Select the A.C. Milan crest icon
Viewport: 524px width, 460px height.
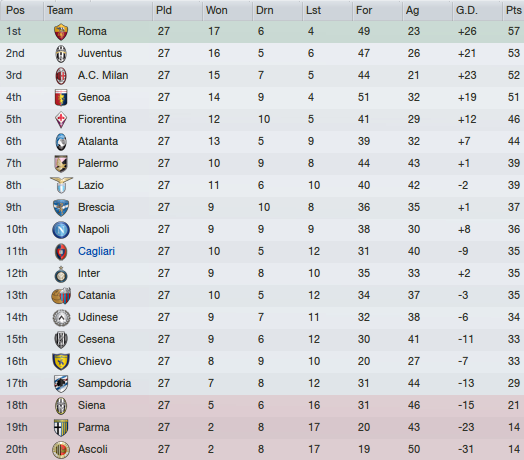point(61,76)
